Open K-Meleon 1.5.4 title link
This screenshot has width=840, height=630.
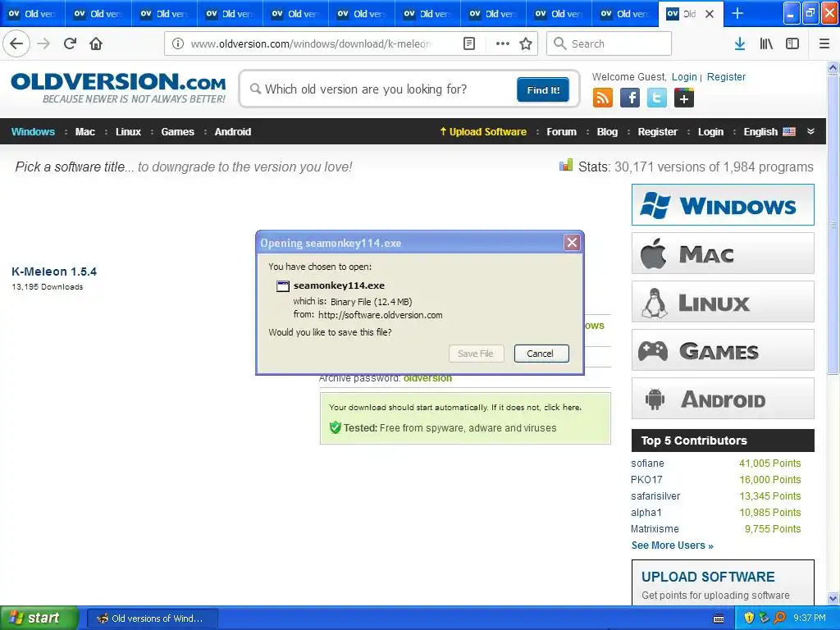tap(54, 272)
